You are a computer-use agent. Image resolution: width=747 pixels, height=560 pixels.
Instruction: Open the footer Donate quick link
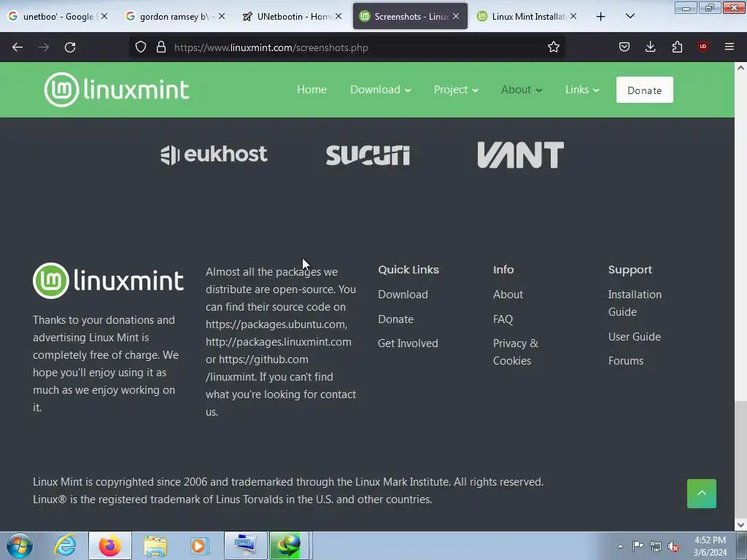(395, 319)
